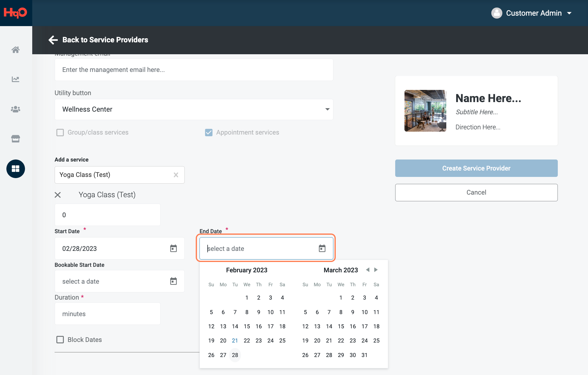Select March 31 in the calendar
The image size is (588, 375).
pyautogui.click(x=365, y=355)
